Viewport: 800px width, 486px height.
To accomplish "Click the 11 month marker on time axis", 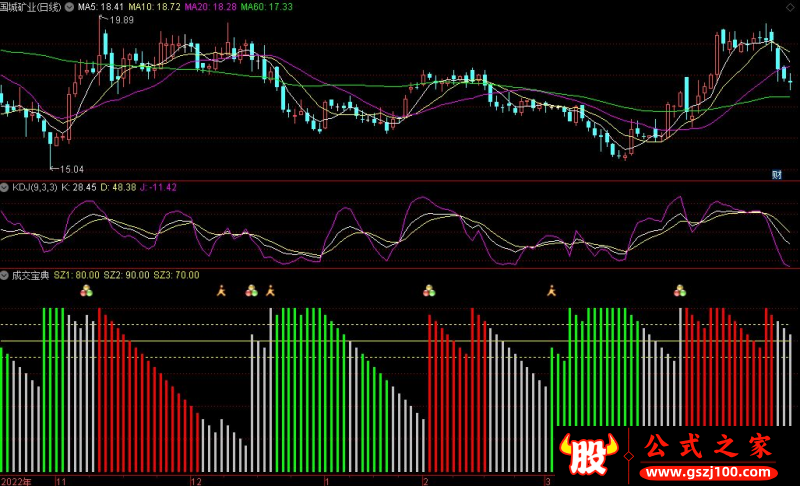I will pyautogui.click(x=61, y=481).
